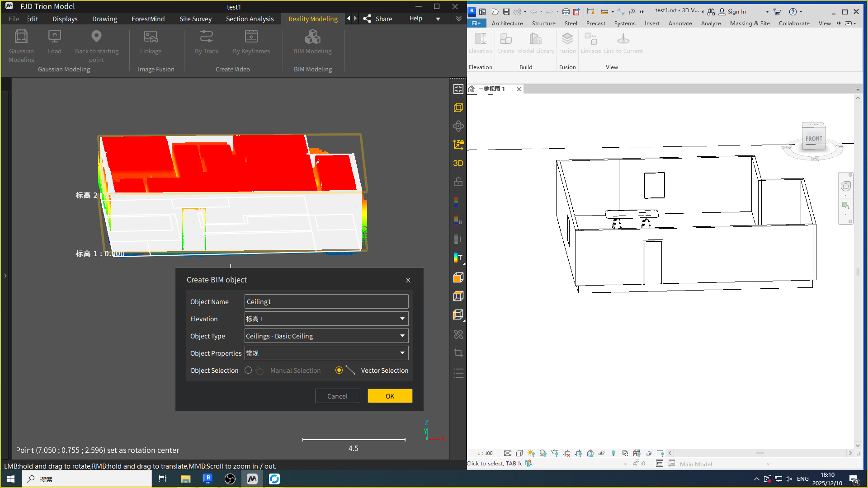Toggle the 3D view mode icon
The width and height of the screenshot is (868, 488).
[x=458, y=163]
